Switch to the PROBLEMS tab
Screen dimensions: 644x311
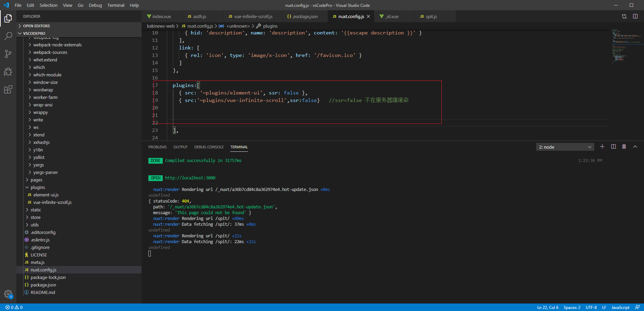click(157, 147)
